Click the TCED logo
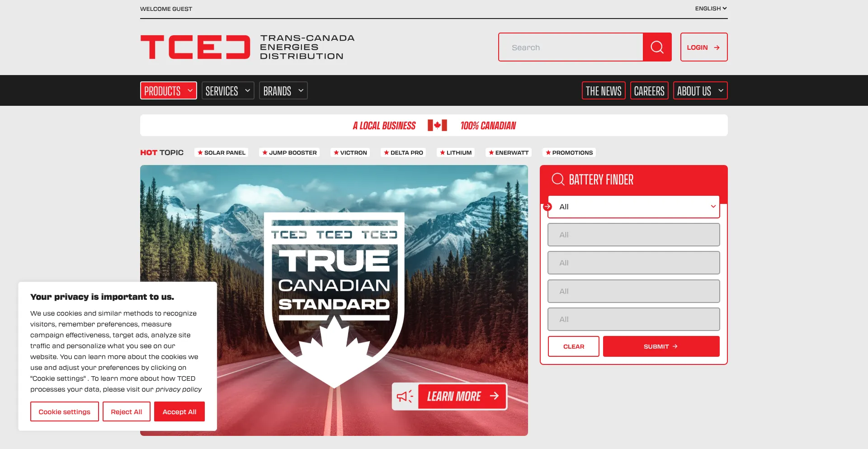Viewport: 868px width, 449px height. [x=247, y=47]
